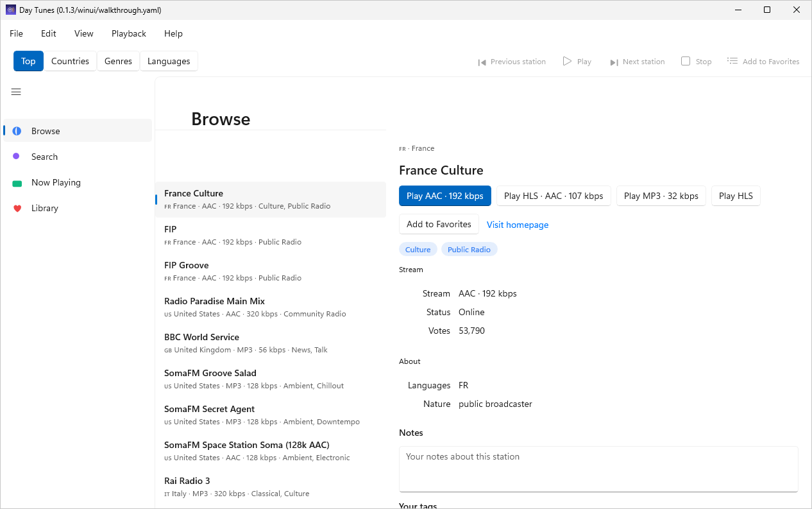The height and width of the screenshot is (509, 812).
Task: Select SomaFM Secret Agent station
Action: coord(271,415)
